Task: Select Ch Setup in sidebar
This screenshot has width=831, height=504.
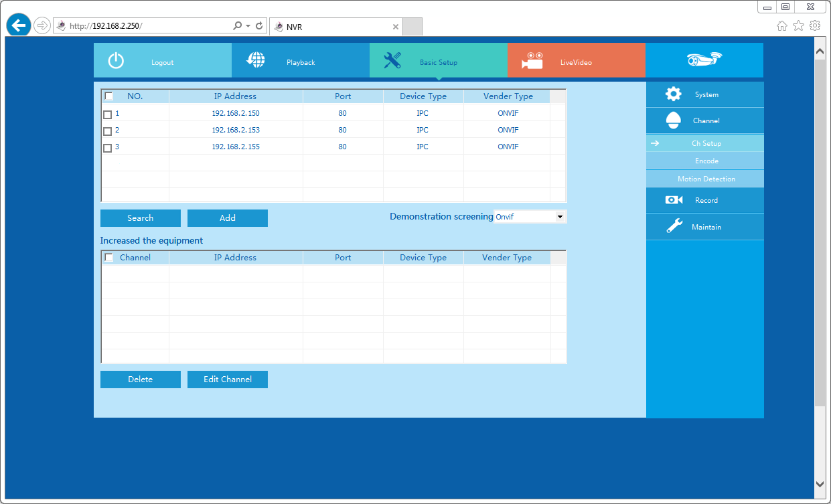Action: 705,143
